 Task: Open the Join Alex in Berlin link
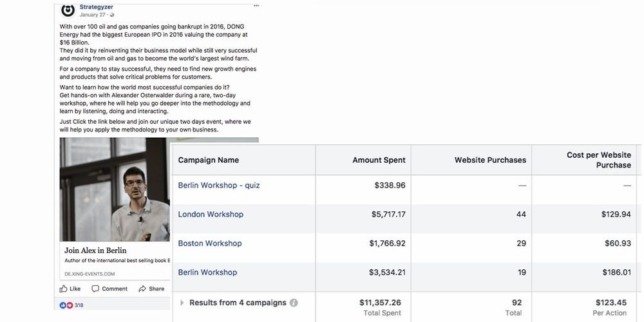tap(95, 251)
